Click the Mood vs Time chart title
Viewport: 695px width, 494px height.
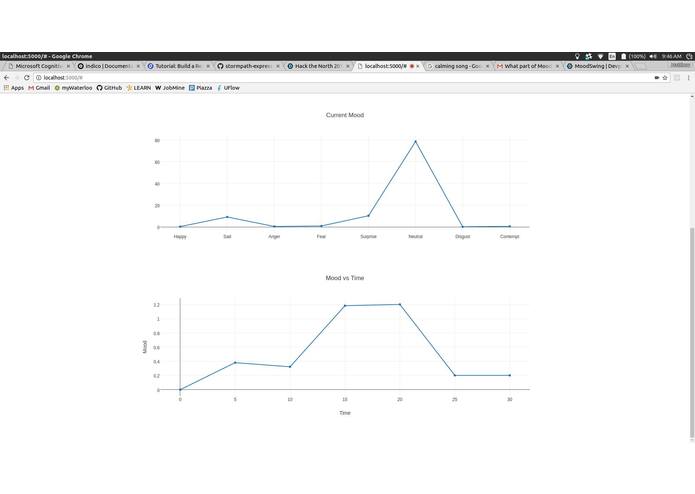coord(345,278)
